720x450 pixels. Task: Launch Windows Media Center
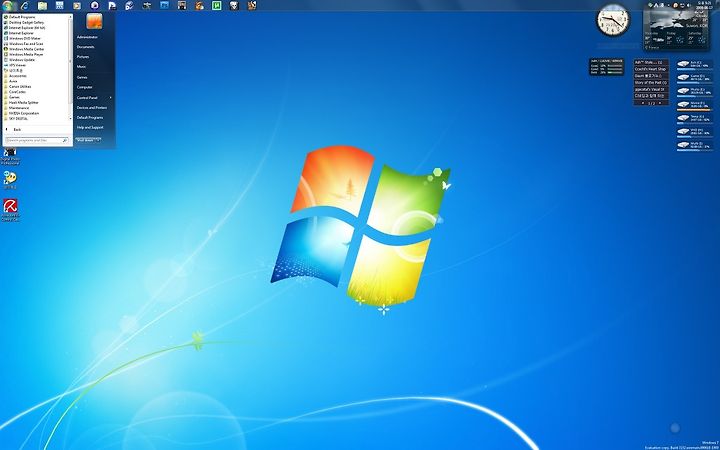26,49
